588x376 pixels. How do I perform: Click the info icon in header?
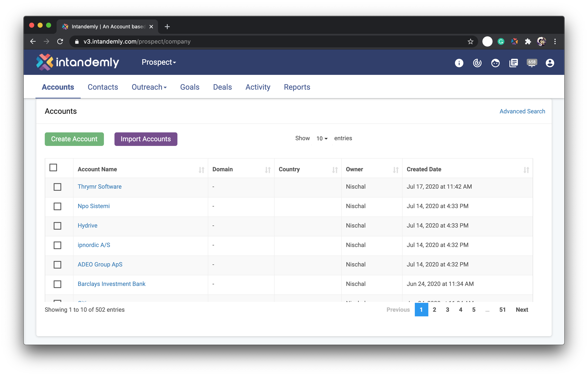click(x=459, y=63)
